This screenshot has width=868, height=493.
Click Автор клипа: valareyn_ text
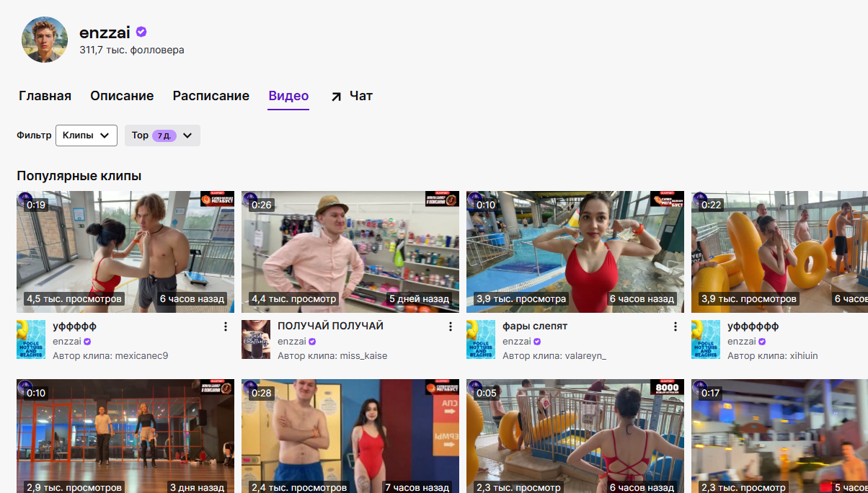[554, 356]
